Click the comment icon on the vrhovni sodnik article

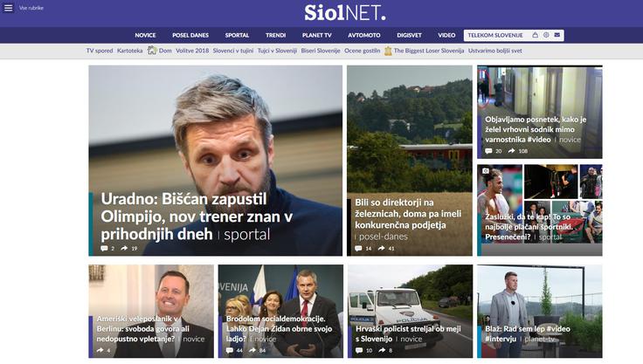488,151
